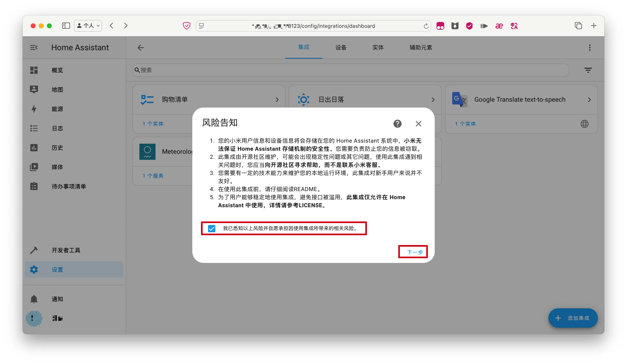Viewport: 627px width, 364px height.
Task: Open 1 个实体 link under Google Translate
Action: [x=465, y=124]
